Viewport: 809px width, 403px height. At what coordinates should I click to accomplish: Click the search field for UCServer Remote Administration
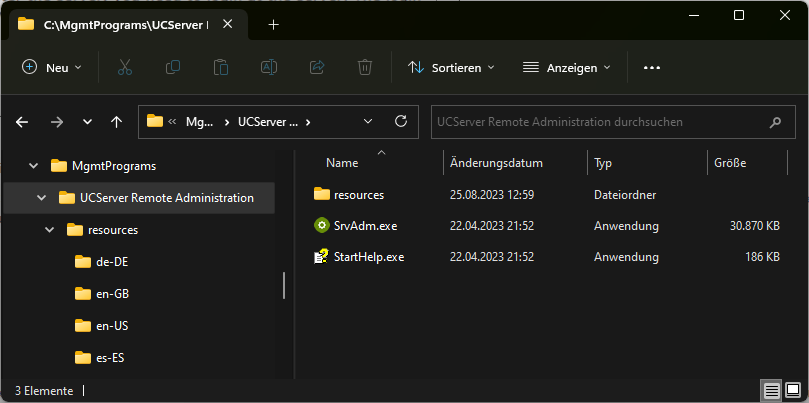tap(600, 122)
